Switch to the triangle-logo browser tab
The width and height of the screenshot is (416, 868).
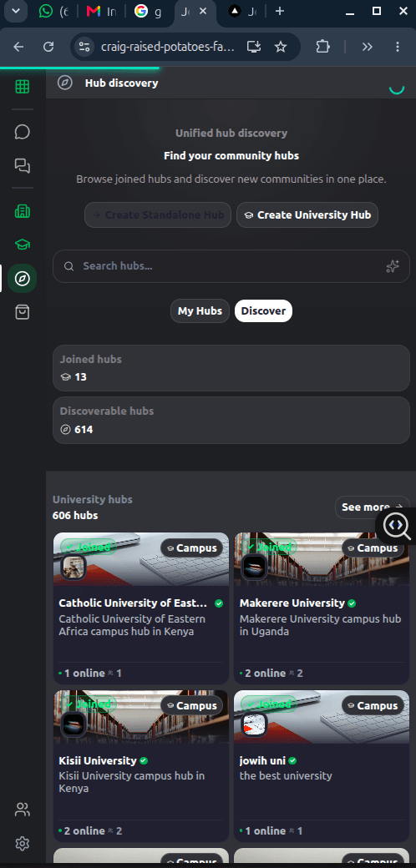[242, 11]
